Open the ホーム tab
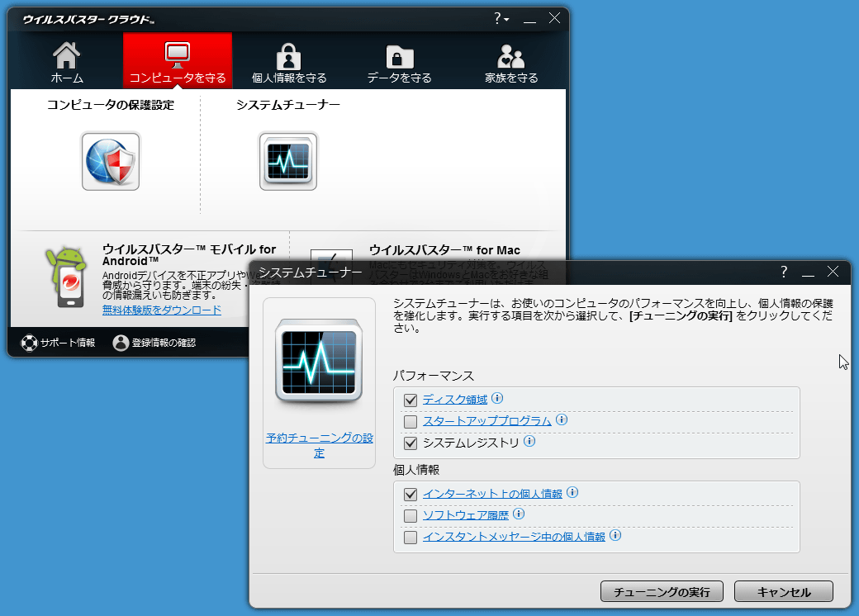The width and height of the screenshot is (859, 616). point(67,61)
